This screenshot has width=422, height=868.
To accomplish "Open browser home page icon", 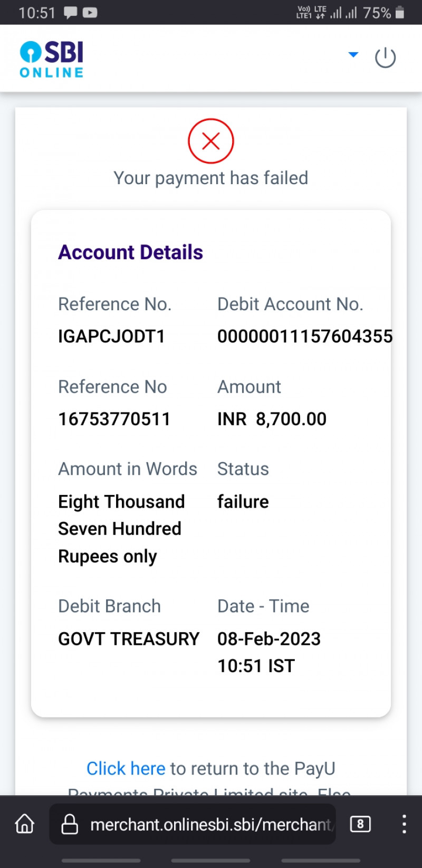I will pos(25,824).
